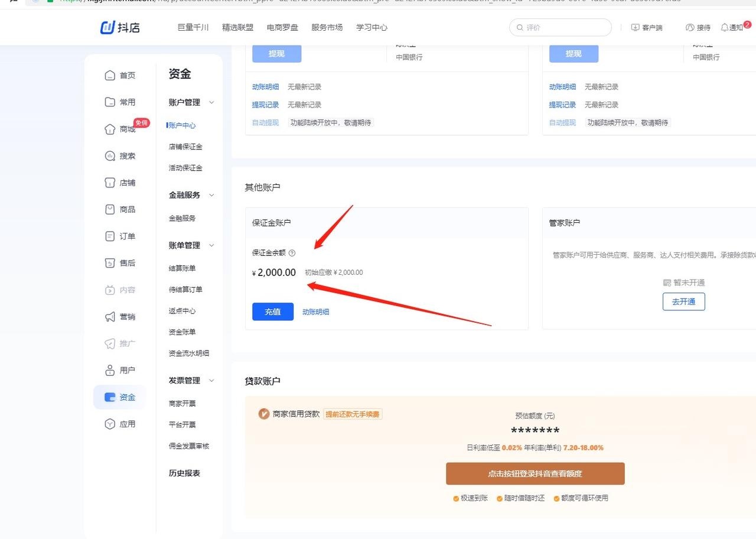Select 平台开票 in side menu
Viewport: 756px width, 539px height.
[x=182, y=425]
